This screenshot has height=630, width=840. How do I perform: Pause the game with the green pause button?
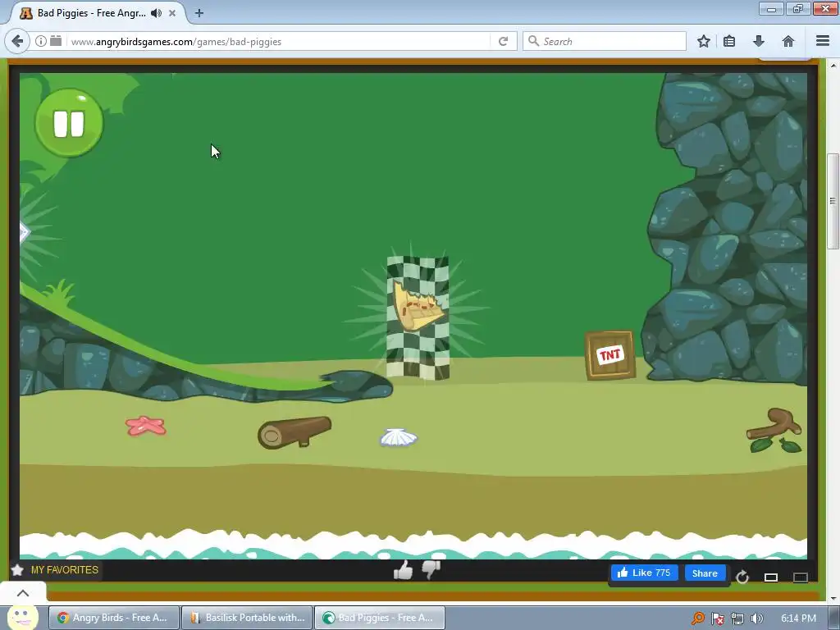click(69, 123)
